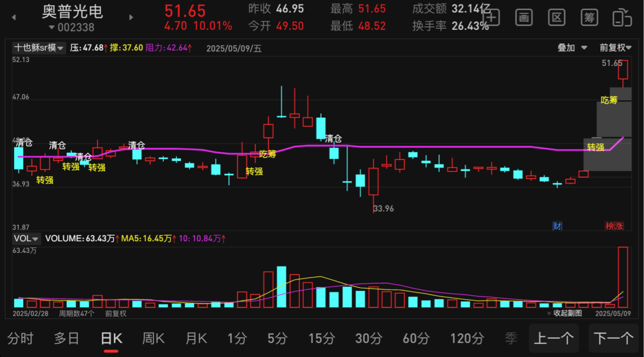Viewport: 644px width, 357px height.
Task: Select the 月K monthly tab
Action: click(196, 338)
